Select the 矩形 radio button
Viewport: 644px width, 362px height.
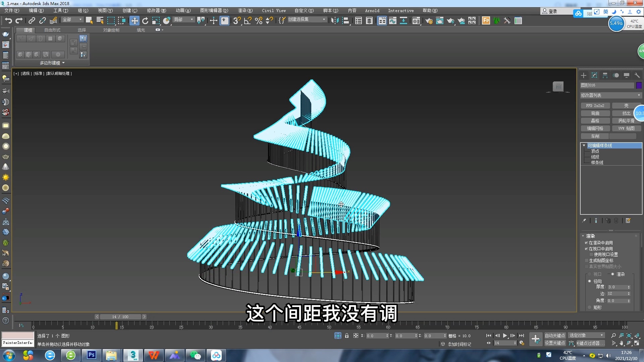pos(590,307)
